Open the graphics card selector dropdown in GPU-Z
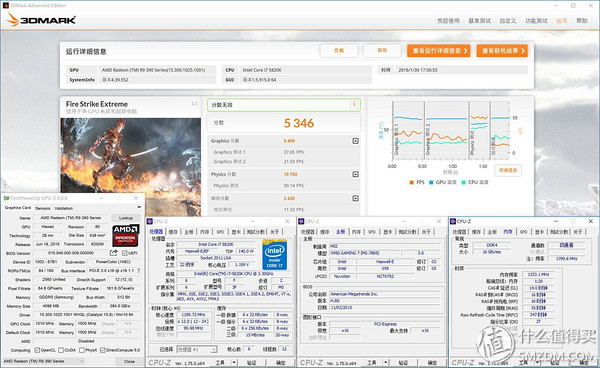 44,361
